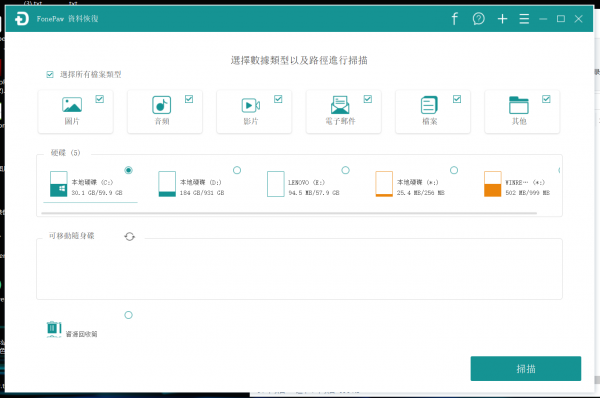This screenshot has height=398, width=600.
Task: Click the C: drive icon
Action: (x=59, y=184)
